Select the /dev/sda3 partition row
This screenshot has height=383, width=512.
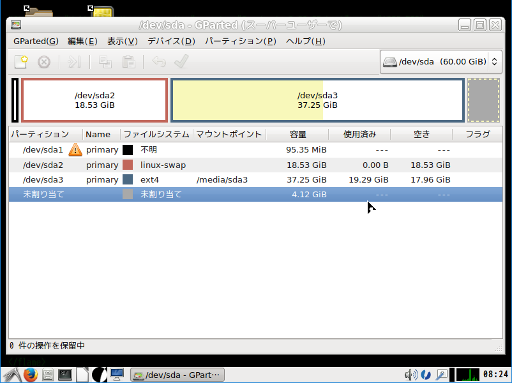tap(256, 179)
